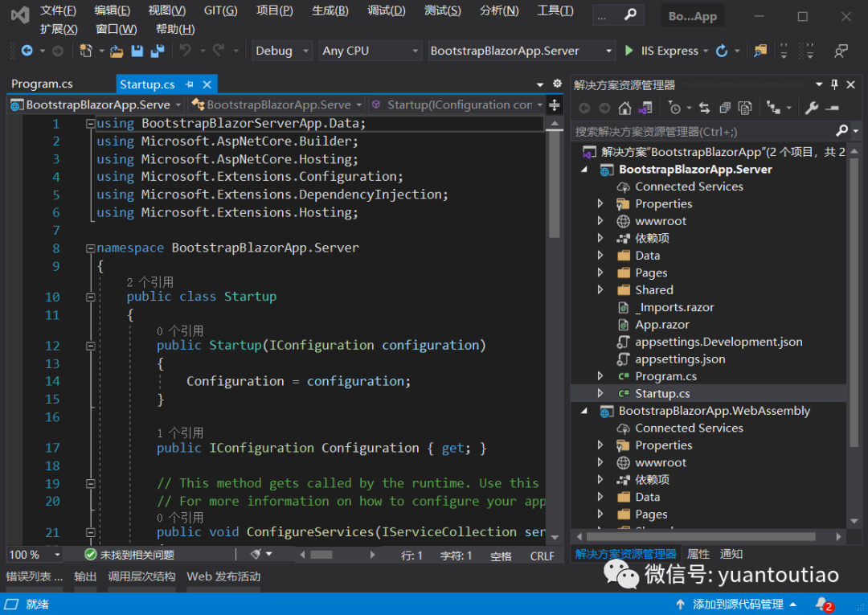Select Program.cs in Solution Explorer tree
Image resolution: width=868 pixels, height=615 pixels.
(666, 376)
